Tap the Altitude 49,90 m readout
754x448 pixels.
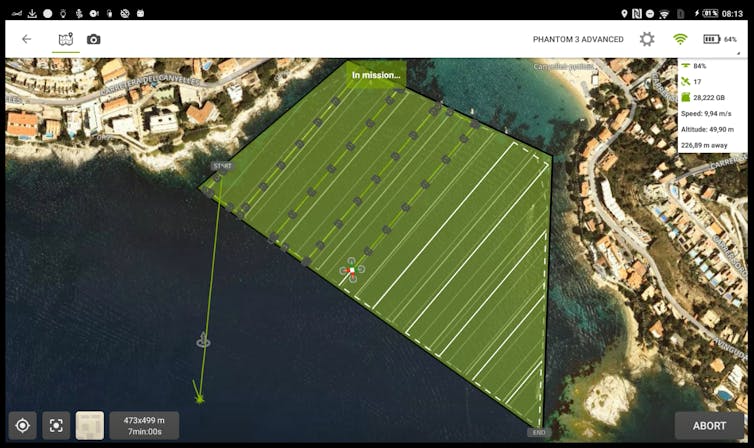pos(711,129)
